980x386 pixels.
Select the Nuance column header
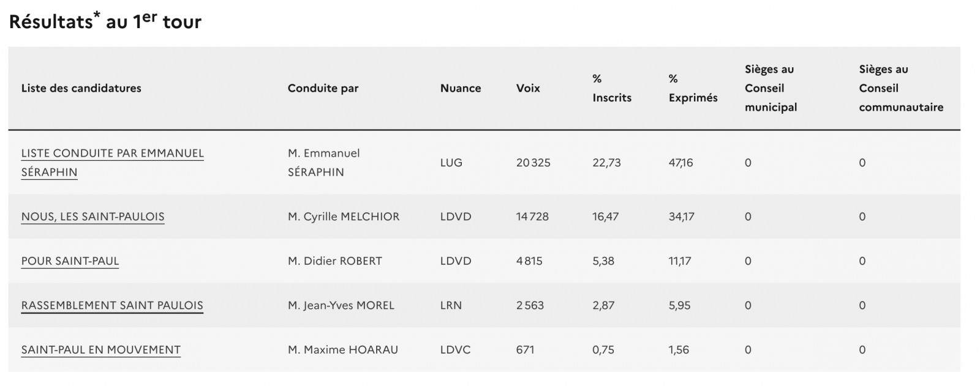click(x=460, y=88)
